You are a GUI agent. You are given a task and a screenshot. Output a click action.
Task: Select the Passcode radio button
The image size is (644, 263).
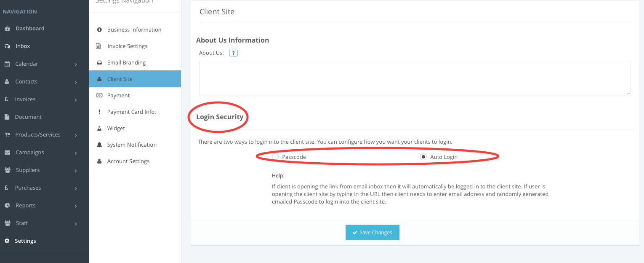pos(275,157)
